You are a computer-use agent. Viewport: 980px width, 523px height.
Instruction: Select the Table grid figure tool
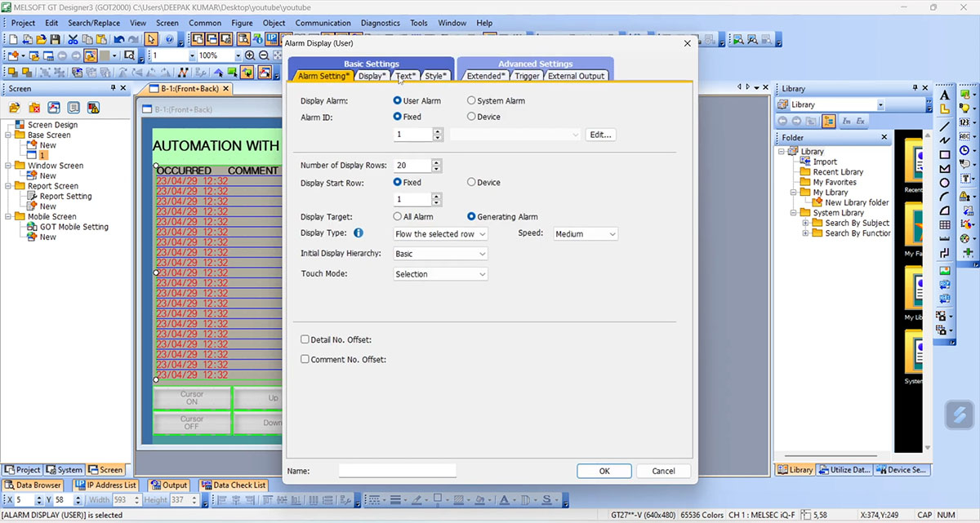coord(945,224)
